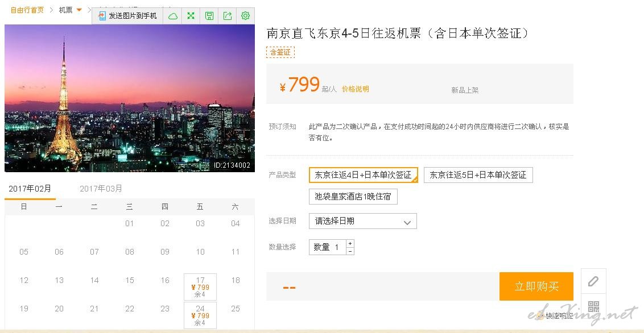Click the share export icon
This screenshot has height=333, width=644.
coord(227,16)
